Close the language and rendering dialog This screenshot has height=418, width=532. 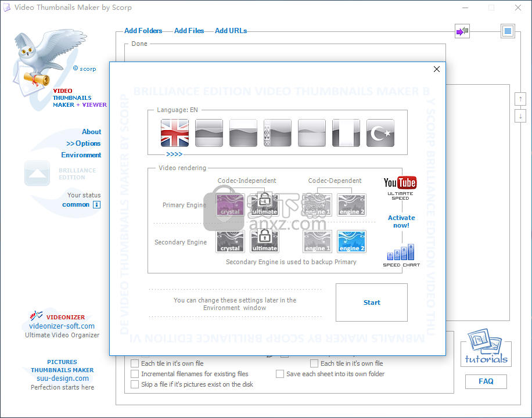click(437, 69)
